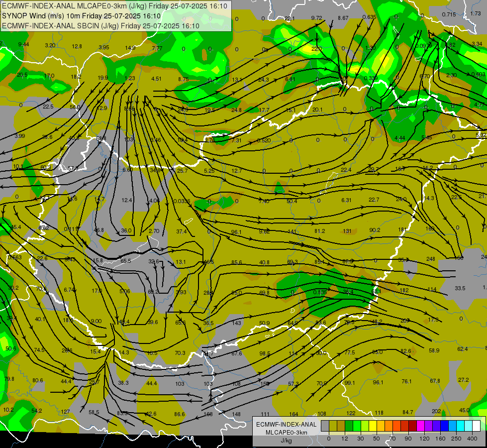This screenshot has width=487, height=448.
Task: Click the map data value '60.3'
Action: (46, 167)
